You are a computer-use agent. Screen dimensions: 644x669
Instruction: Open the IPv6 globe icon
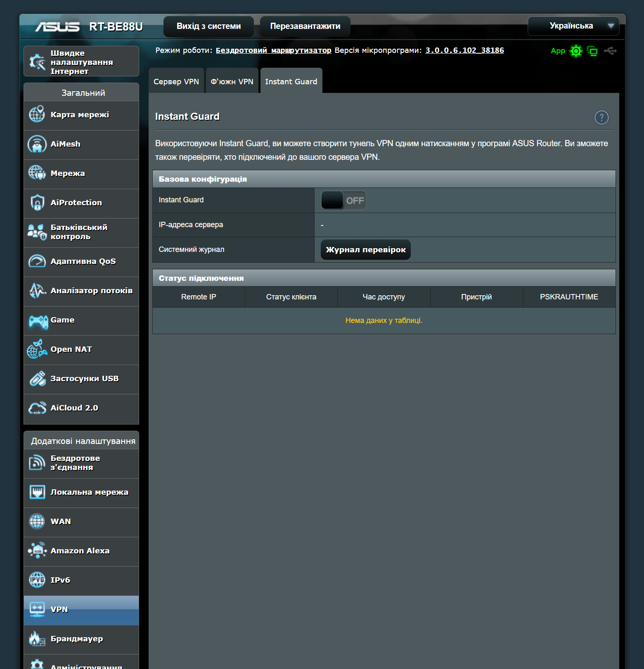click(37, 580)
